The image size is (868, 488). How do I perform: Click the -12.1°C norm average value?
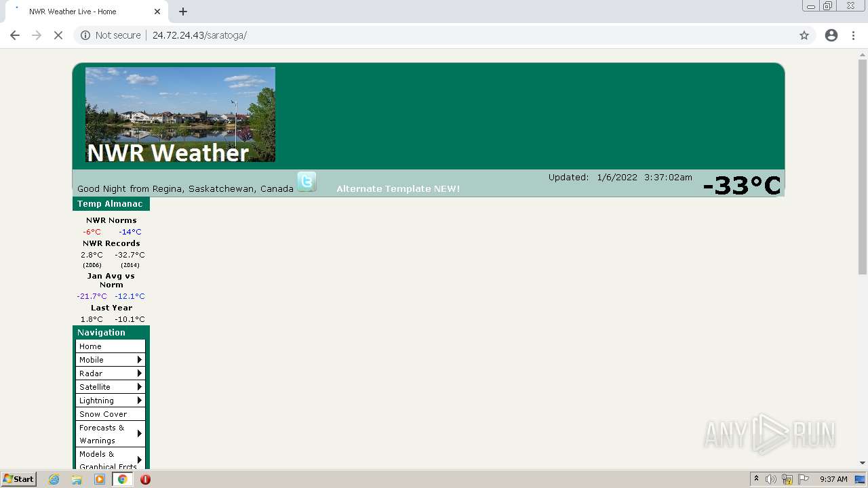click(130, 296)
